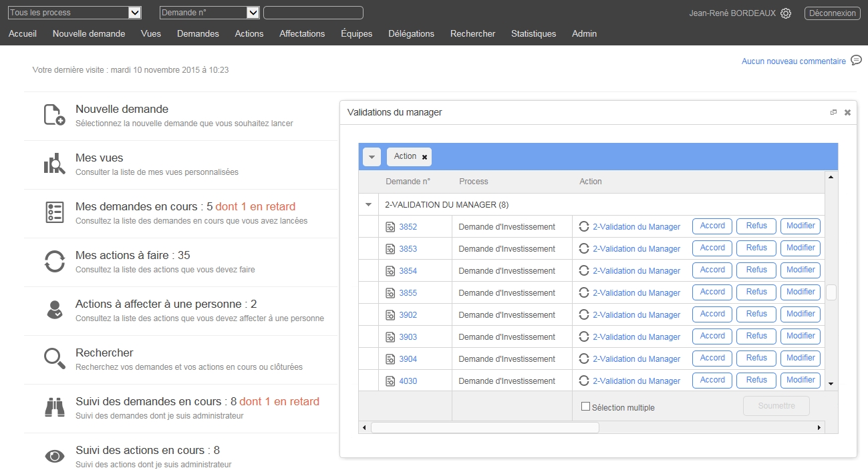This screenshot has height=470, width=868.
Task: Click the Rechercher magnifying glass icon
Action: pyautogui.click(x=54, y=359)
